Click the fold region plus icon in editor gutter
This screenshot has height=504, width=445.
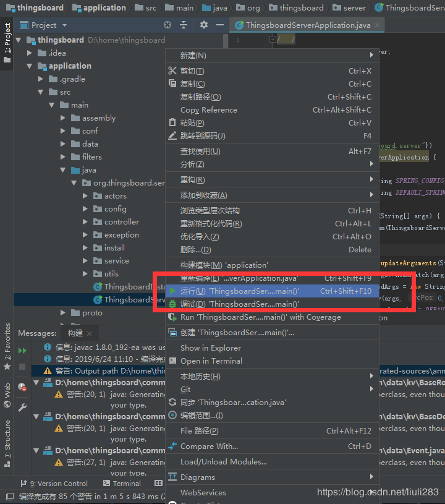pyautogui.click(x=273, y=39)
